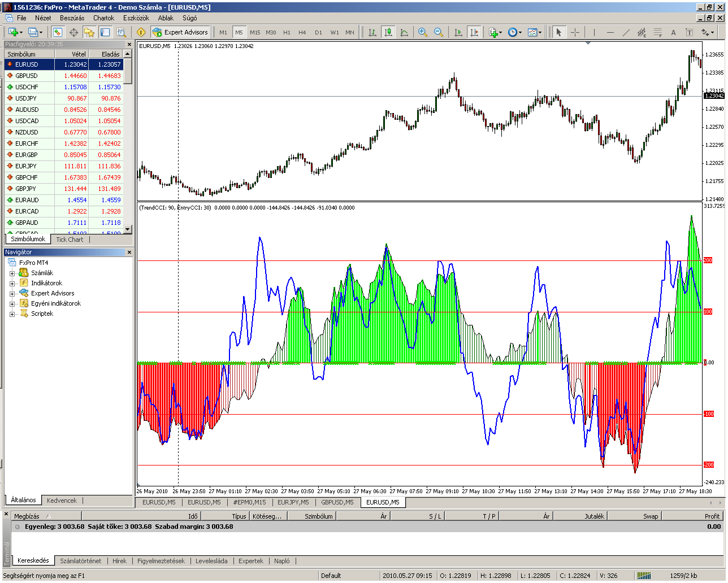Select the Crosshair tool

click(x=575, y=32)
